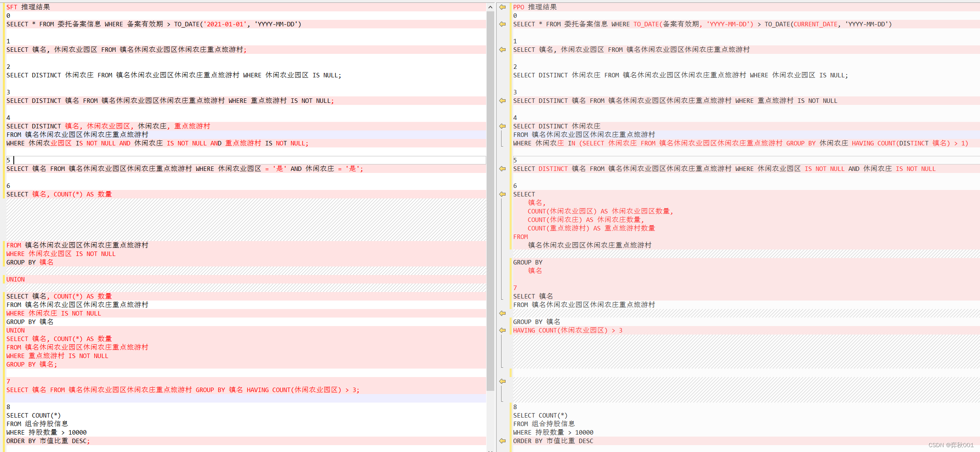Screen dimensions: 980x452
Task: Click right-pane line HAVING COUNT(休闲农业园区) > 3
Action: click(x=568, y=330)
